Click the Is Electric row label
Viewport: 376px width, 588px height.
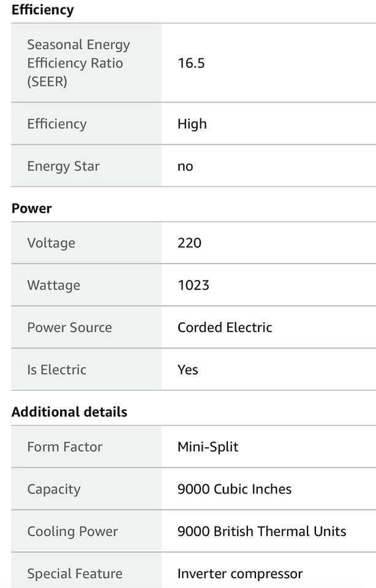56,369
